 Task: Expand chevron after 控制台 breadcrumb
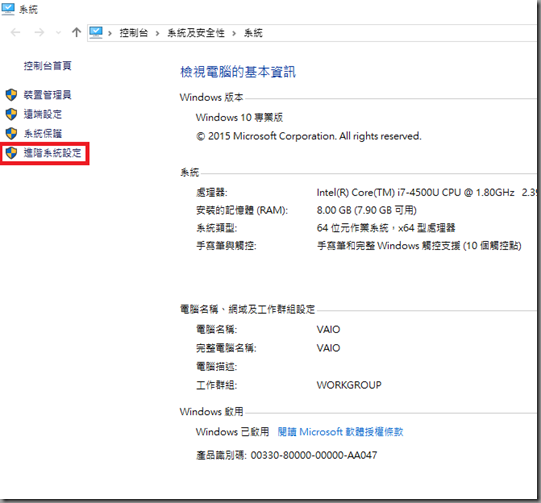tap(157, 33)
